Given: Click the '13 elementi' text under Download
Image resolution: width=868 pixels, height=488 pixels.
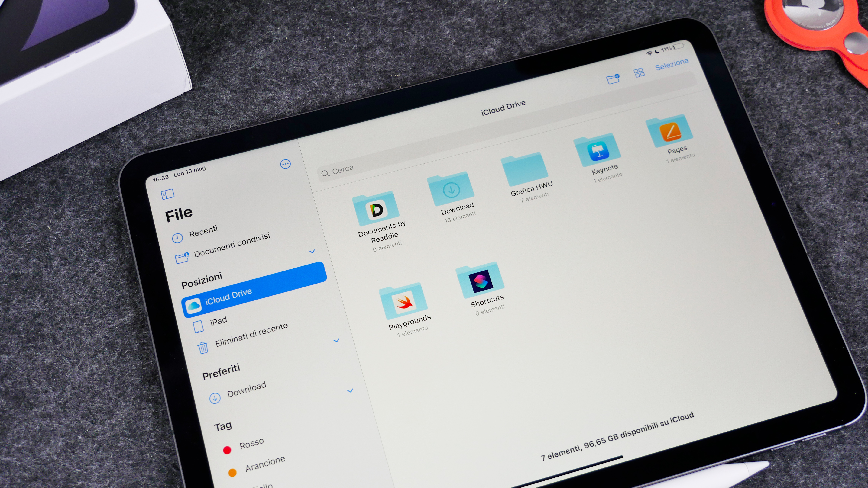Looking at the screenshot, I should click(x=460, y=217).
